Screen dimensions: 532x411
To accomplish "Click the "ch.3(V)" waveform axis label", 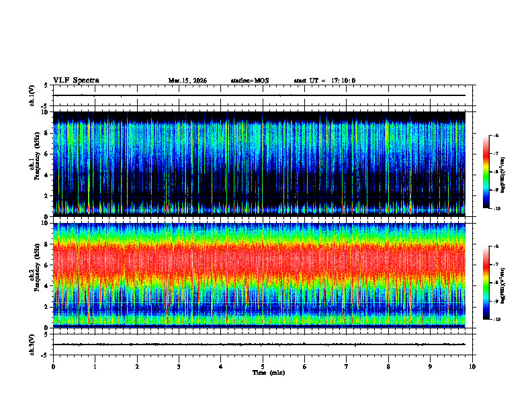I will (x=32, y=345).
